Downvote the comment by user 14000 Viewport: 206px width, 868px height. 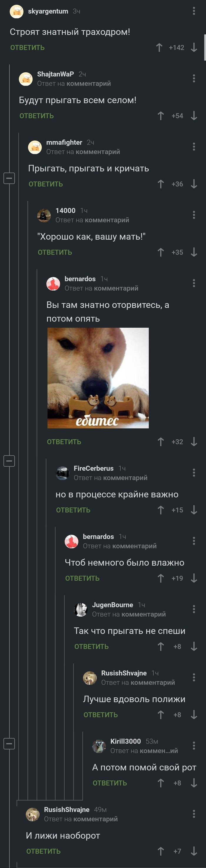(x=194, y=252)
